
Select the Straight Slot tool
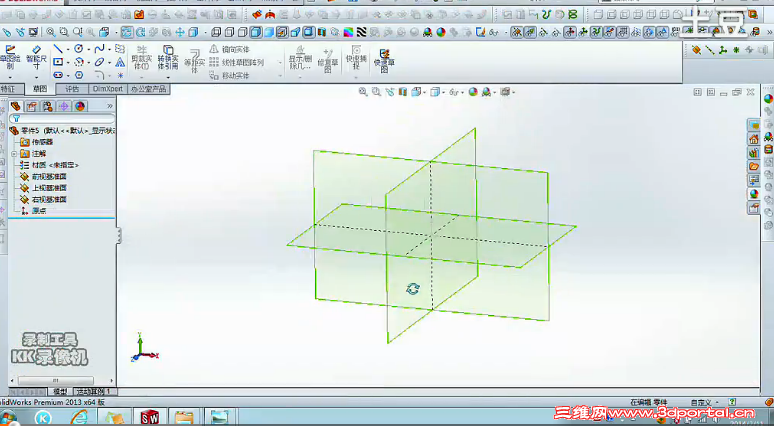point(58,75)
